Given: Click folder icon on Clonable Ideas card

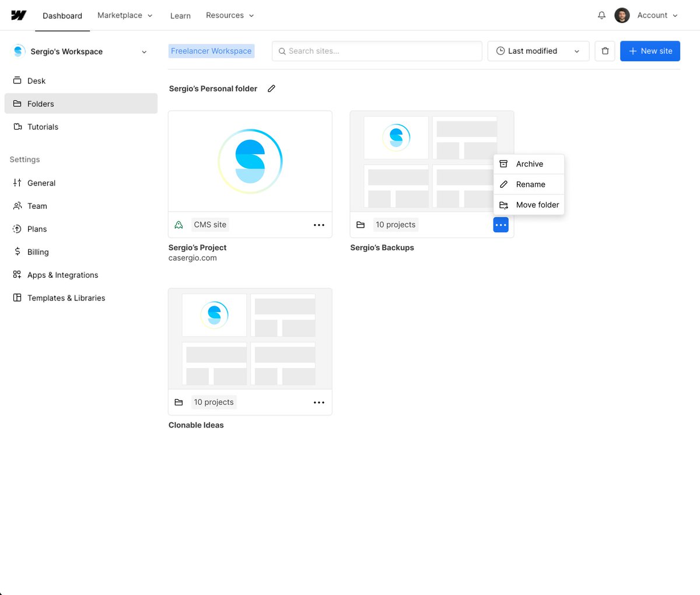Looking at the screenshot, I should (178, 402).
